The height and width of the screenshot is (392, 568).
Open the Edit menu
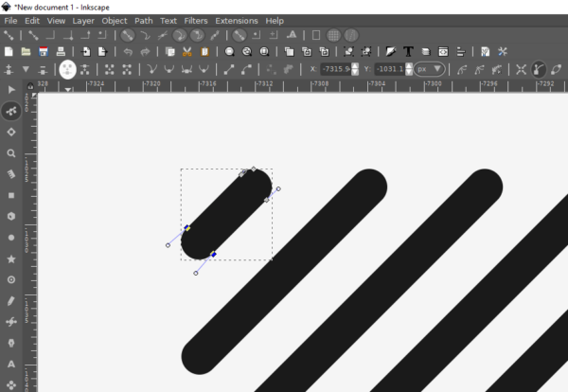click(32, 21)
